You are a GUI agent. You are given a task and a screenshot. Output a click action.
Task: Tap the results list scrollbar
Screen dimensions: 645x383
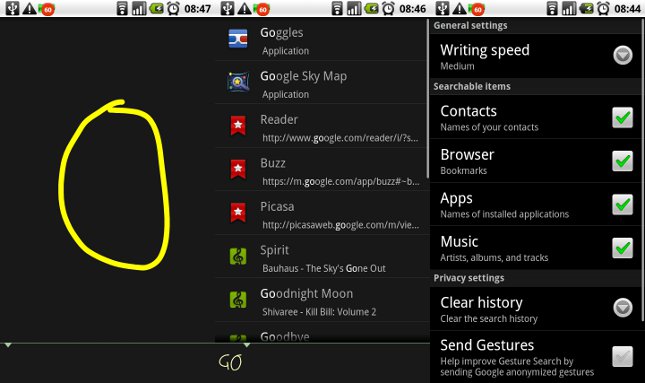428,99
